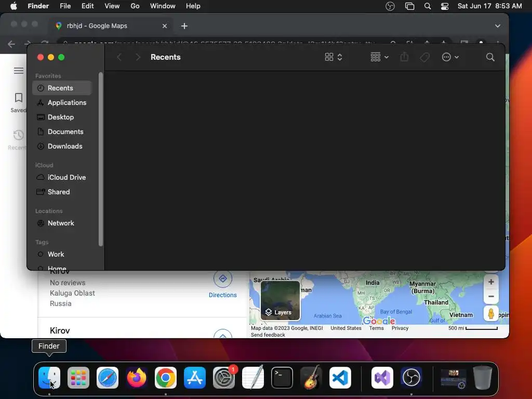The height and width of the screenshot is (399, 532).
Task: Open System Settings from the Dock
Action: pos(224,378)
